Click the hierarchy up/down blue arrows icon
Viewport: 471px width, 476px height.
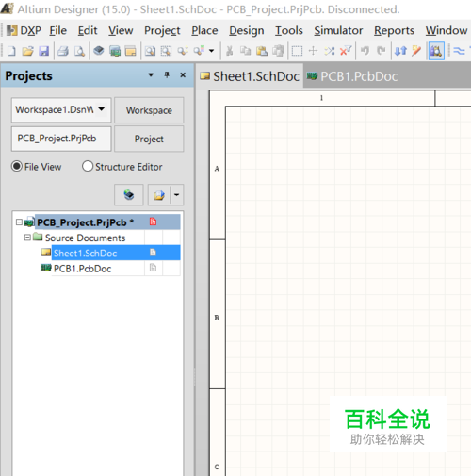click(x=400, y=51)
